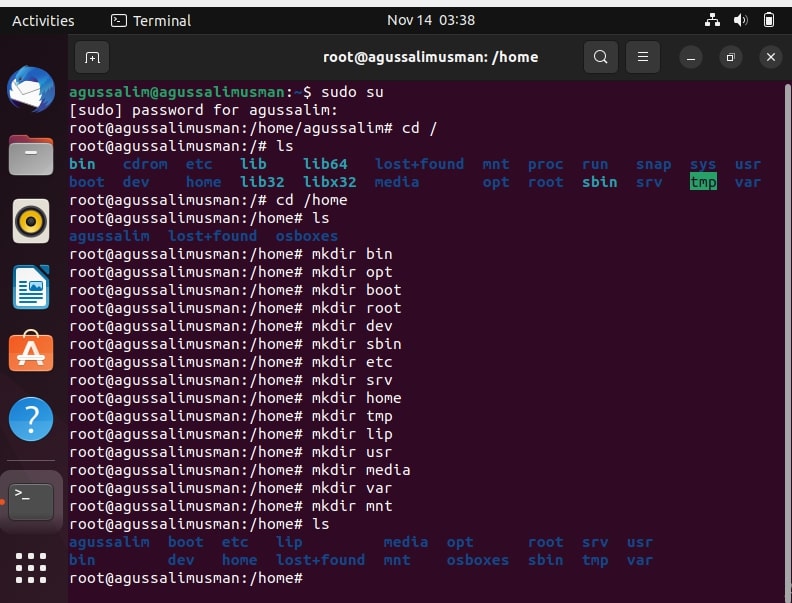
Task: Open Ubuntu Software store
Action: (x=31, y=351)
